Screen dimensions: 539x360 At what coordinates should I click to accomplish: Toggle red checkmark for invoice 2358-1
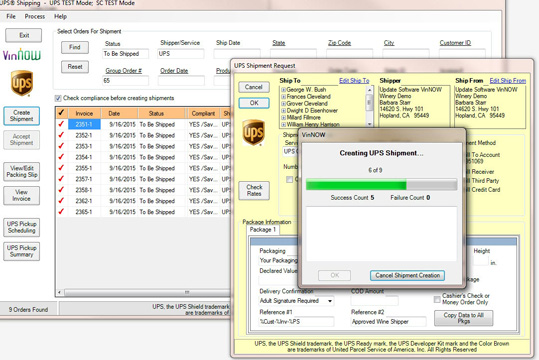coord(61,190)
